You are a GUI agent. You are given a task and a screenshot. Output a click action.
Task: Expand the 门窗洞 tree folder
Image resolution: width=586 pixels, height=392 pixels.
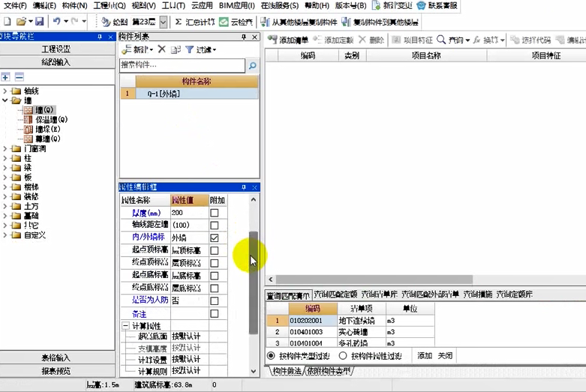[x=6, y=148]
